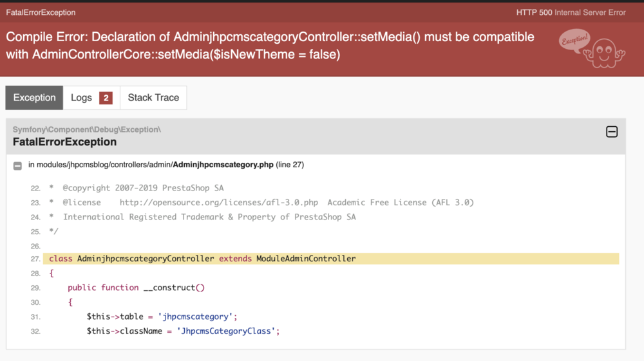The height and width of the screenshot is (361, 644).
Task: Click the Compile Error message headline
Action: [x=270, y=46]
